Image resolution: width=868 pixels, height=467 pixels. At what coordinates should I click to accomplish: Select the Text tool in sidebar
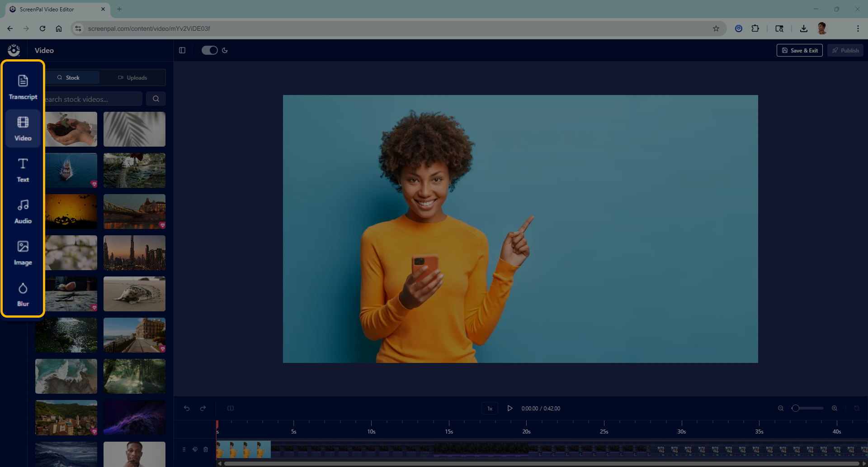[23, 170]
